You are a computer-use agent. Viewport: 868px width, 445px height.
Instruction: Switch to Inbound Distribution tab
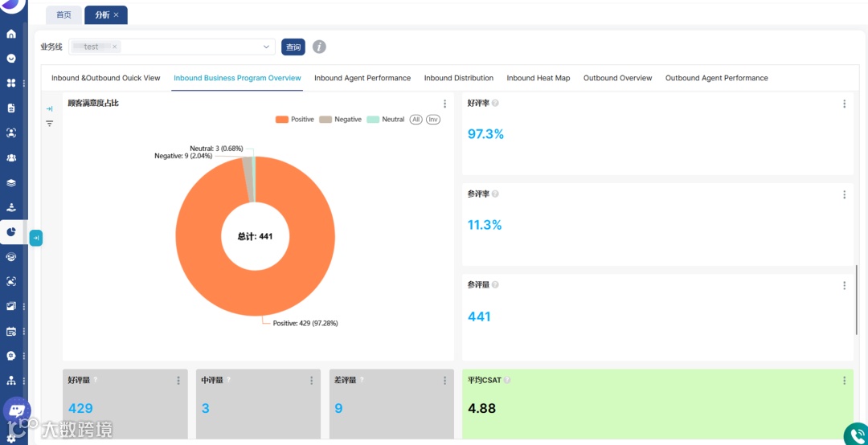459,78
